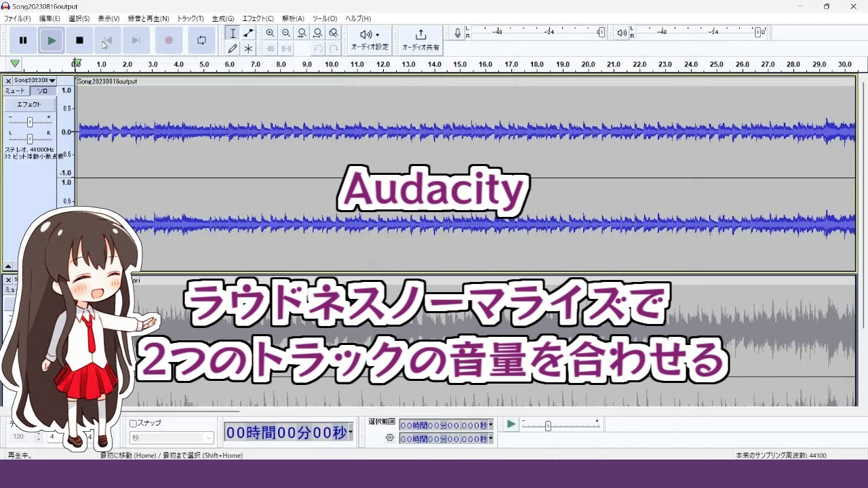Close the Song202308 track with X
Image resolution: width=868 pixels, height=488 pixels.
tap(9, 81)
